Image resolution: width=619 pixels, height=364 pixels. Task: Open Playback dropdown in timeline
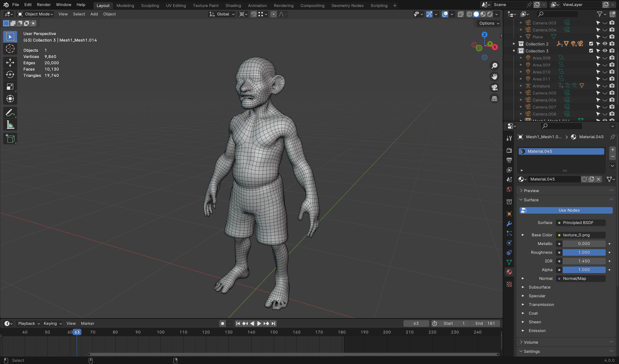pos(29,323)
